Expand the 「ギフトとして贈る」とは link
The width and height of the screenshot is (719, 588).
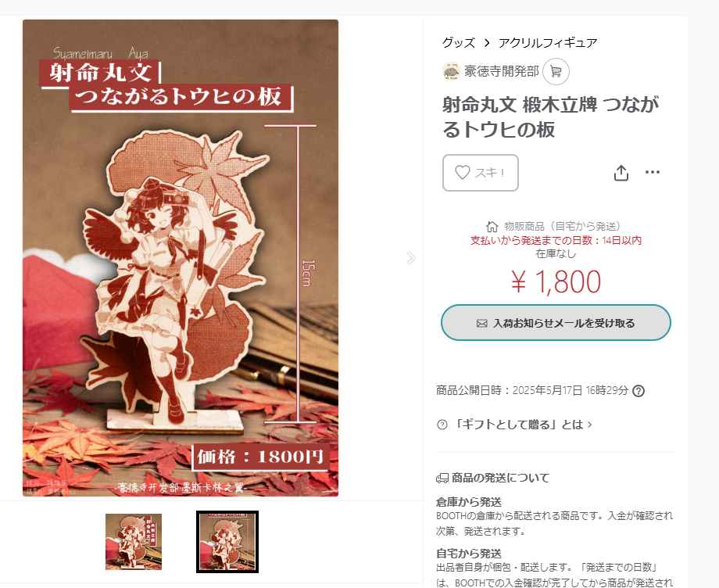522,425
